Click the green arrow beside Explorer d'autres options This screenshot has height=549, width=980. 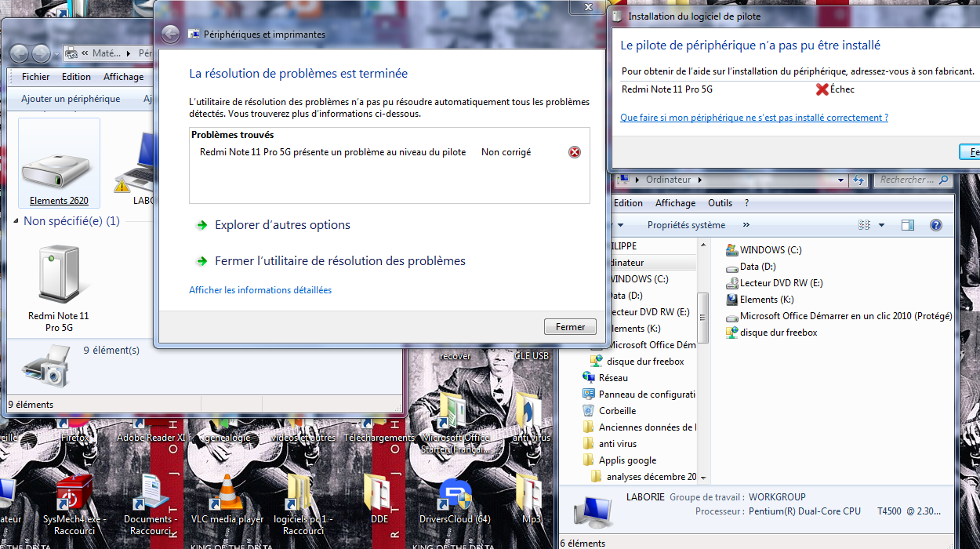coord(201,225)
